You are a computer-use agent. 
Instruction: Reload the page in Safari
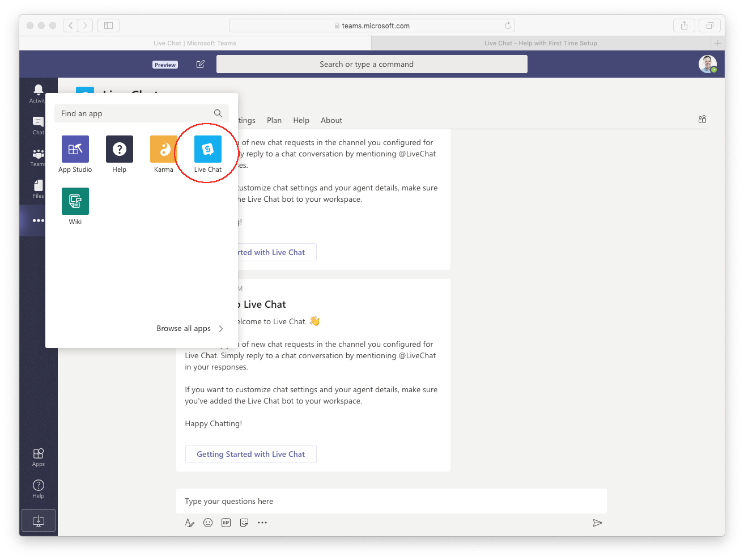(508, 26)
